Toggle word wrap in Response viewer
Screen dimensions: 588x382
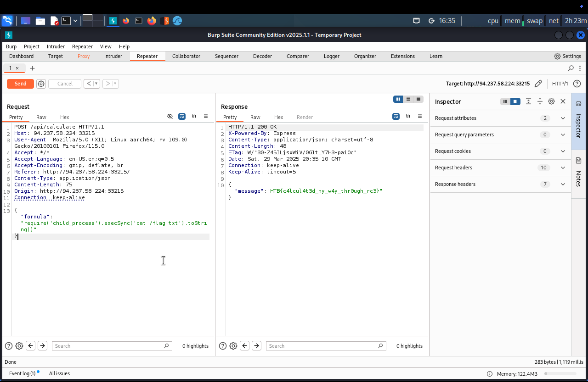tap(396, 116)
